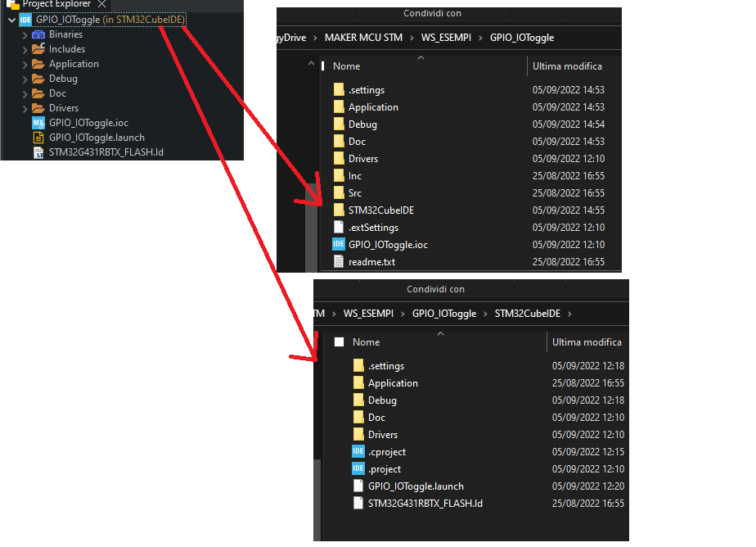Image resolution: width=756 pixels, height=547 pixels.
Task: Open Condividi con in the STM32CubeIDE folder window
Action: [435, 289]
